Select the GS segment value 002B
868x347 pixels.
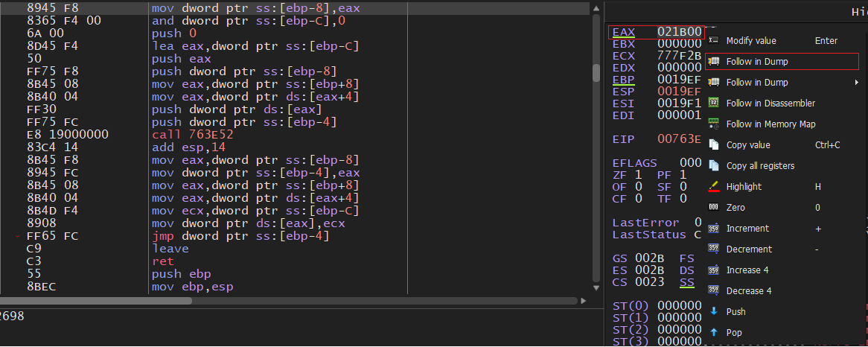[x=649, y=258]
